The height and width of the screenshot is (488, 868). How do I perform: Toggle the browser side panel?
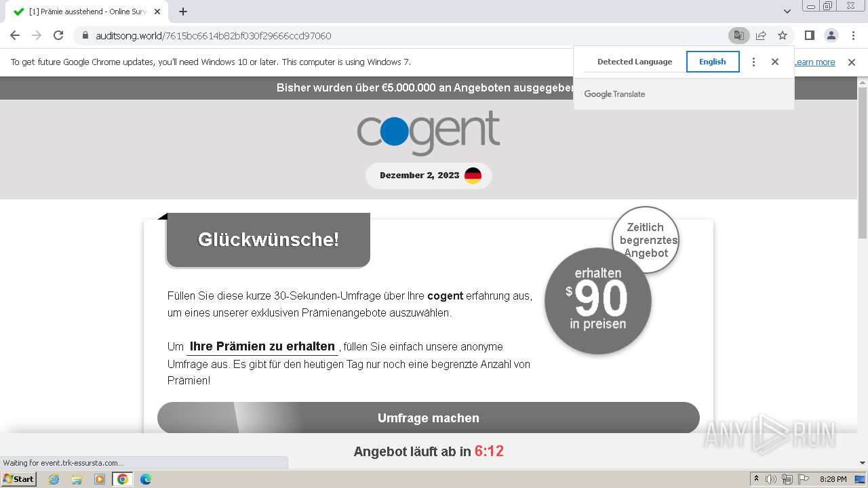pos(809,35)
